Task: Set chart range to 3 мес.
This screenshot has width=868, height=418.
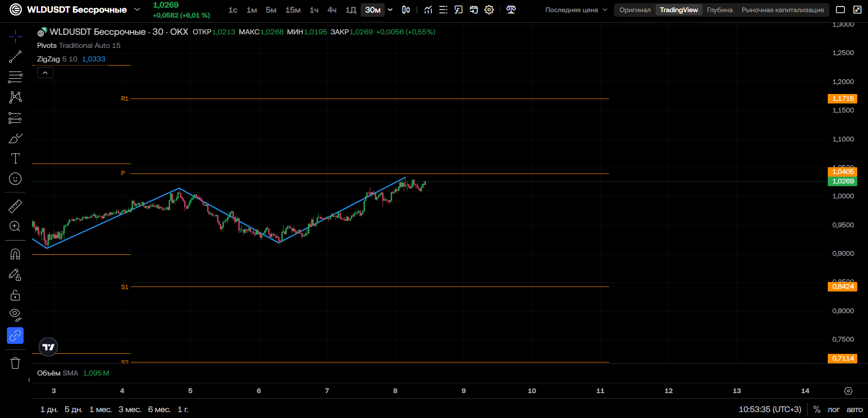Action: [130, 409]
